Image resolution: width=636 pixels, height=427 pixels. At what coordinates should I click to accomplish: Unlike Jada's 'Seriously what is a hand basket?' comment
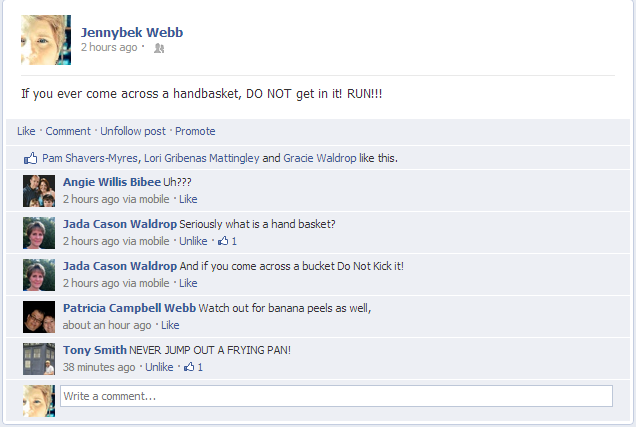193,241
